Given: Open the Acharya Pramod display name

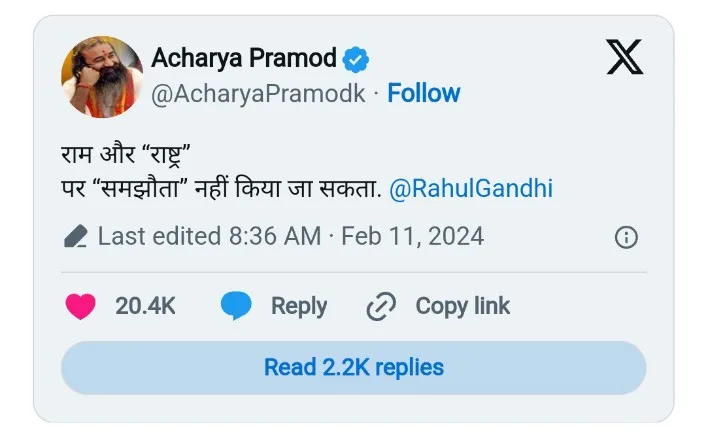Looking at the screenshot, I should pos(244,59).
